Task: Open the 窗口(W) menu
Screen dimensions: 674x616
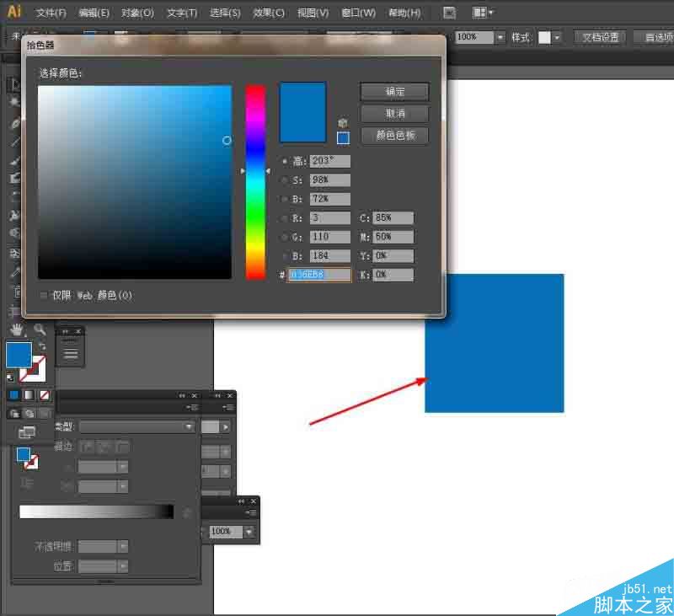Action: coord(359,13)
